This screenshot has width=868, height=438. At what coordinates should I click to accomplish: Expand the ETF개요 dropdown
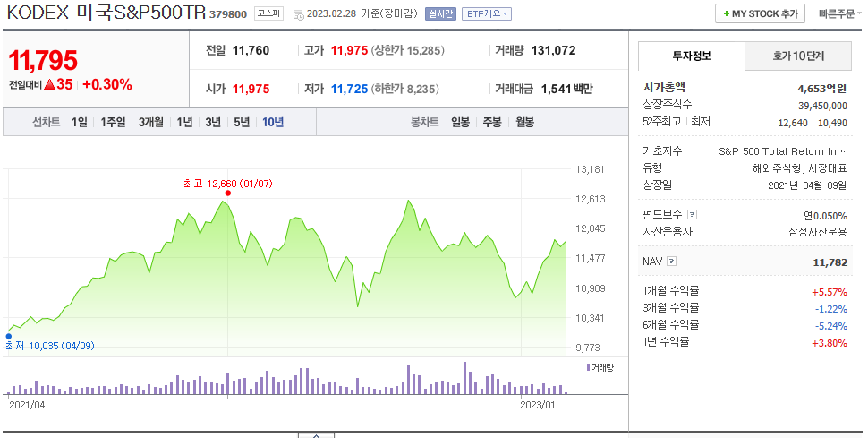click(487, 13)
